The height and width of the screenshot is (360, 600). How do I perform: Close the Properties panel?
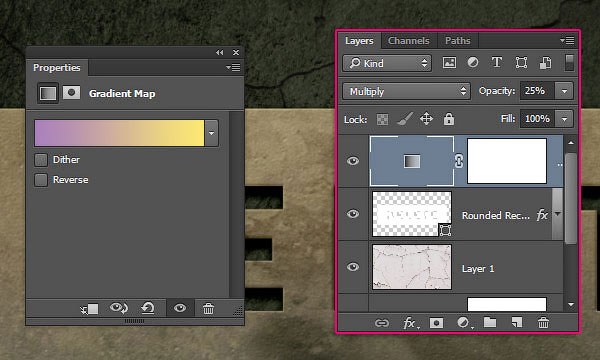236,52
